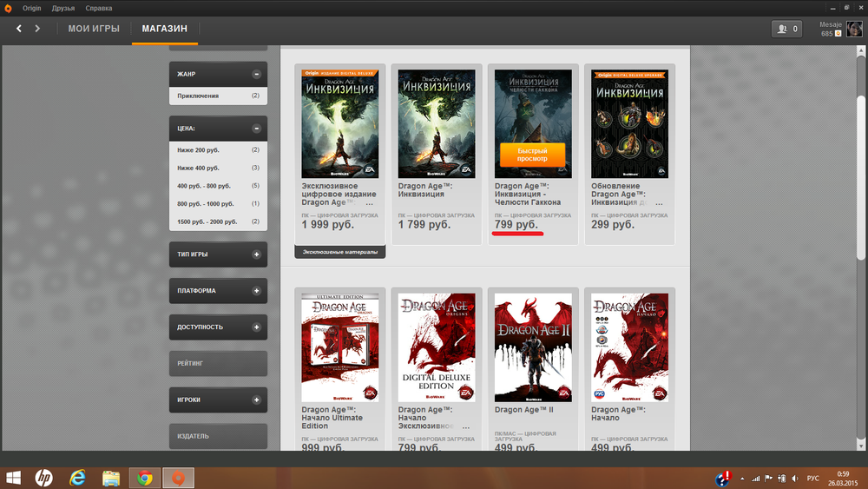Open network signal tray icon
This screenshot has width=868, height=489.
coord(756,479)
